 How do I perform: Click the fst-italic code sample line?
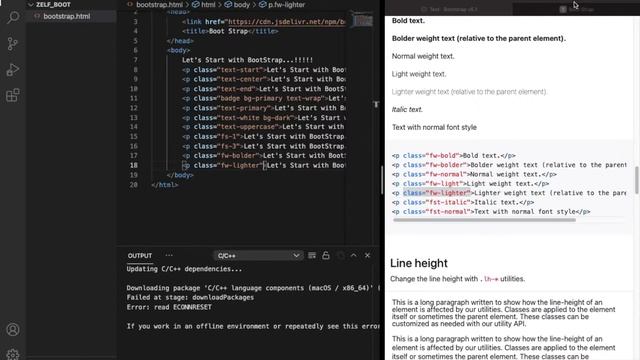pyautogui.click(x=463, y=202)
